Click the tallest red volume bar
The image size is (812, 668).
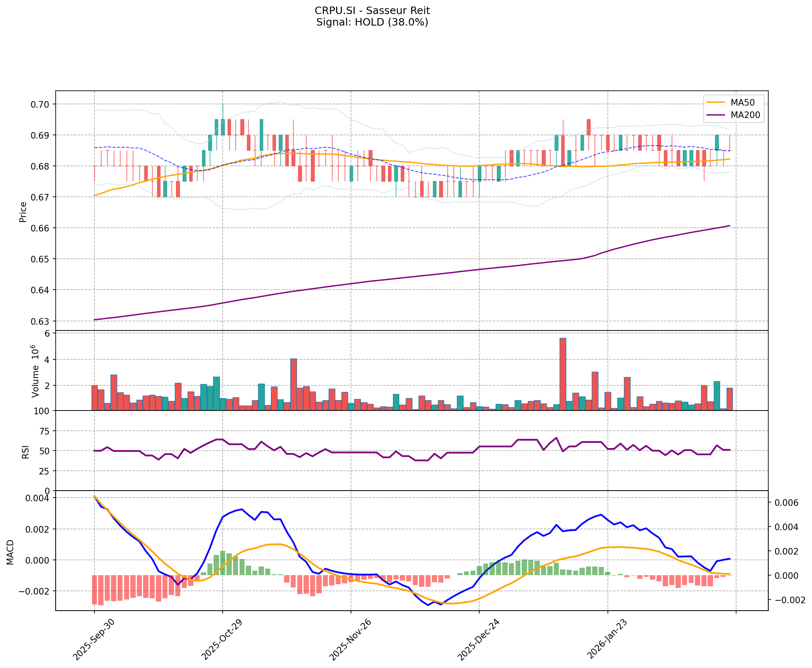click(563, 373)
